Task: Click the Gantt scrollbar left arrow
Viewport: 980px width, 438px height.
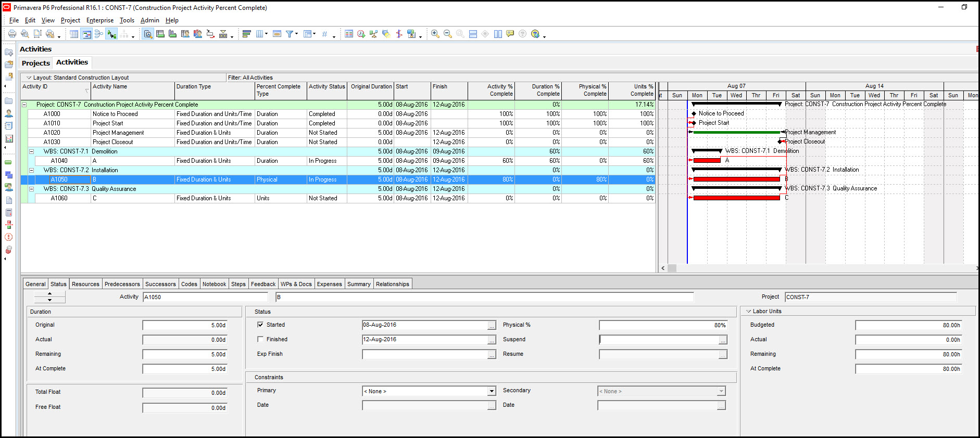Action: coord(663,268)
